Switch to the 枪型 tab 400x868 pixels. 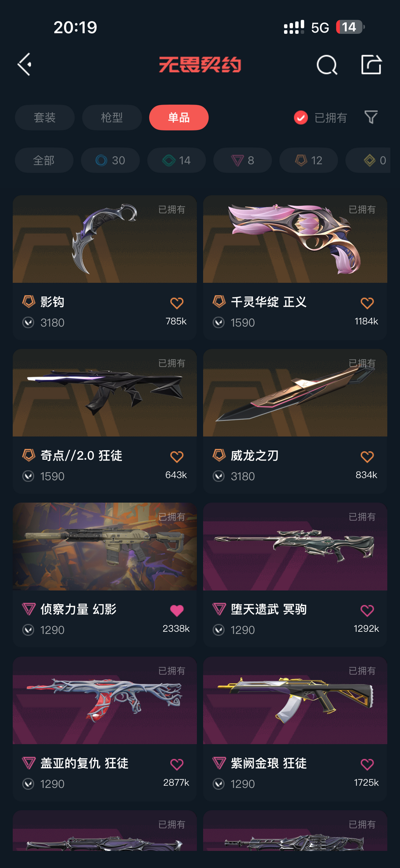click(112, 118)
